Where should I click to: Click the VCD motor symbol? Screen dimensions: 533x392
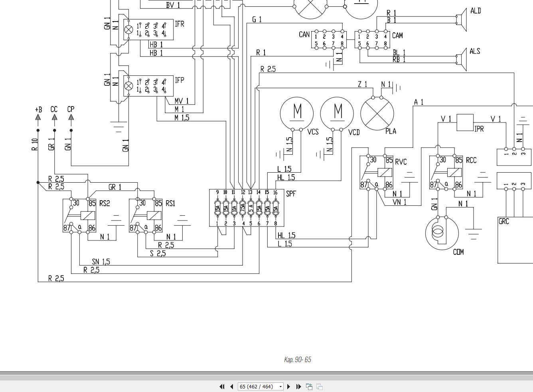pos(337,114)
